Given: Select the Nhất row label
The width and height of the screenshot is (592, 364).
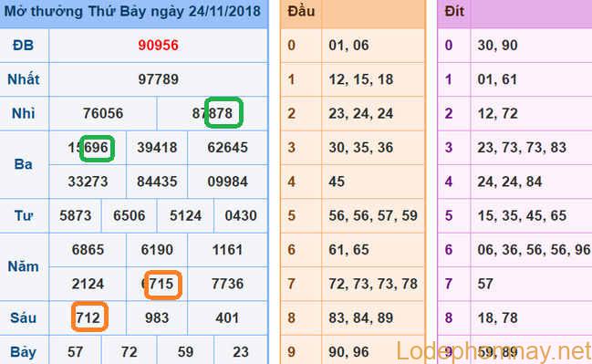Looking at the screenshot, I should (x=24, y=79).
